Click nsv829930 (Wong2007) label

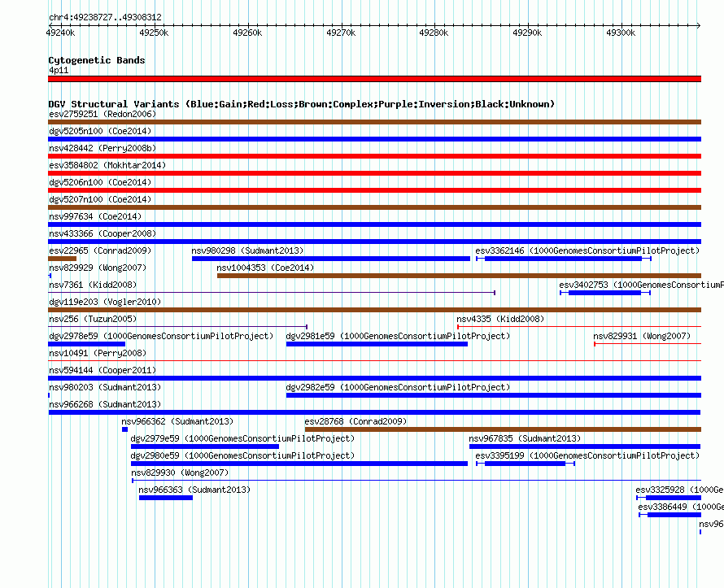coord(180,473)
